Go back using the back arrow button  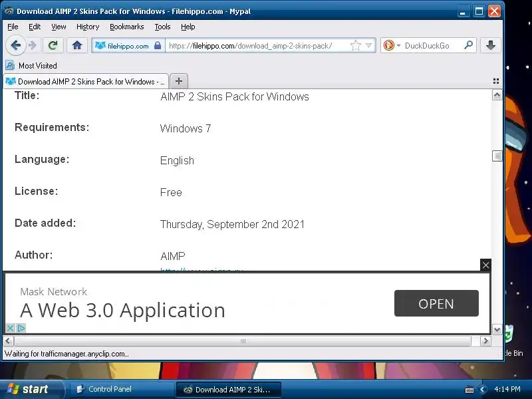click(15, 45)
